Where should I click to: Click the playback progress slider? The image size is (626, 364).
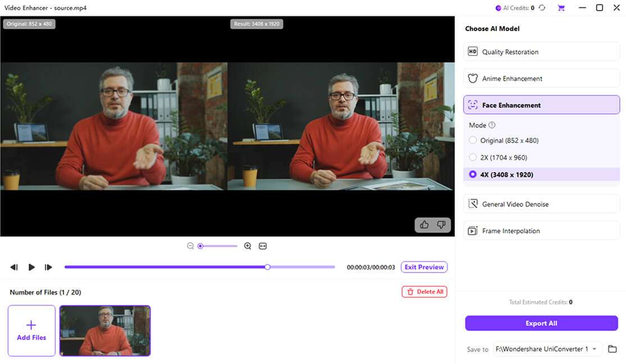[267, 267]
